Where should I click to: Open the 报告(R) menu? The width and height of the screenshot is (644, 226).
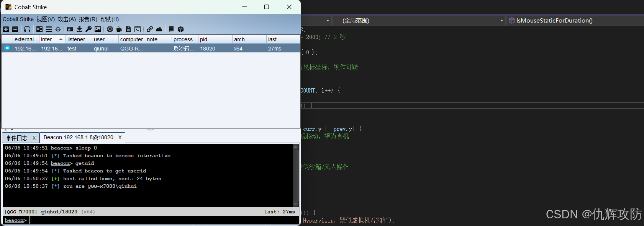coord(88,19)
